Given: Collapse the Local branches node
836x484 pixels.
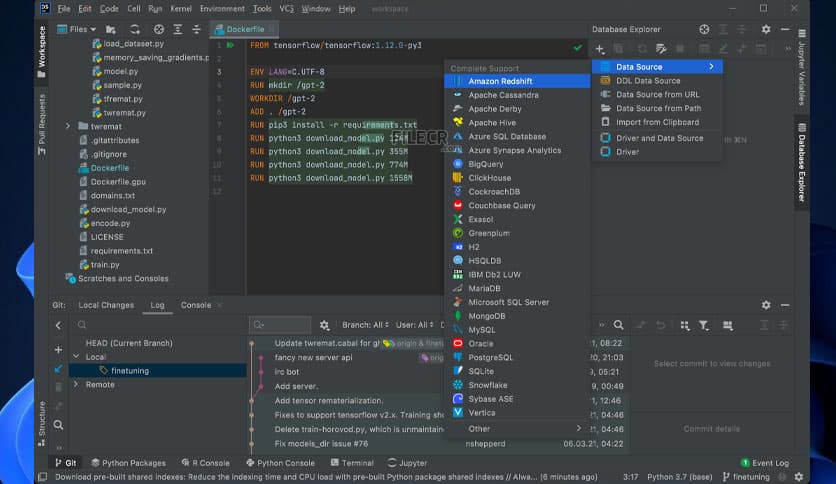Looking at the screenshot, I should [76, 357].
